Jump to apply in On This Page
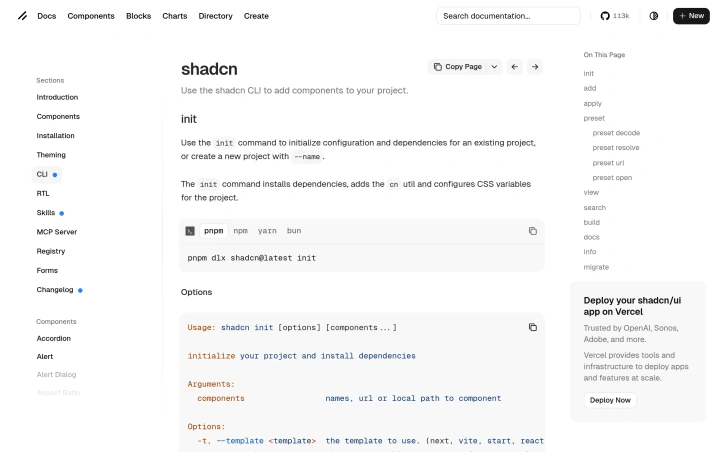 point(592,103)
